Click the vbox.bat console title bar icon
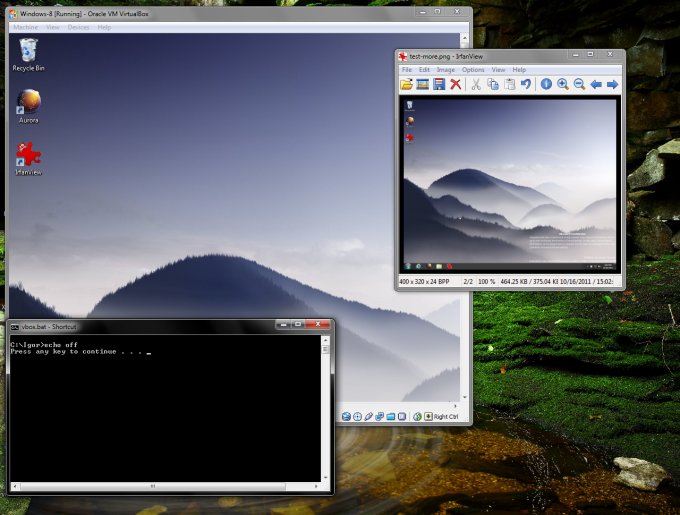This screenshot has height=515, width=680. [15, 327]
